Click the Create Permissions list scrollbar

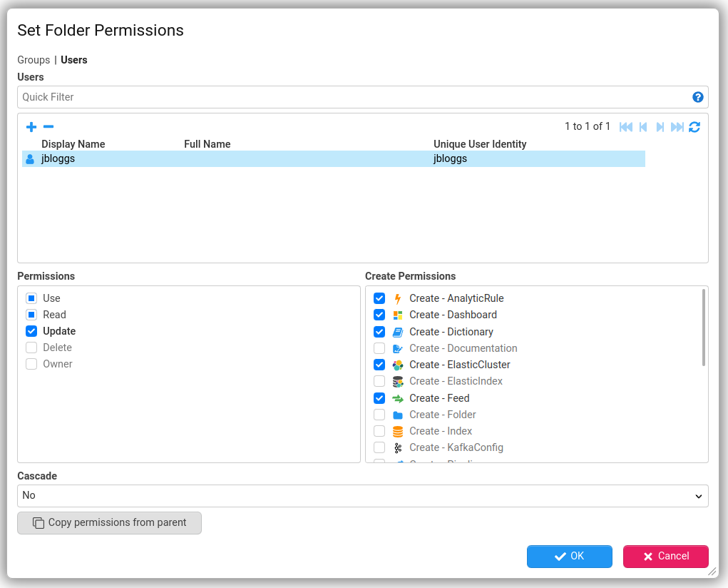click(x=704, y=328)
